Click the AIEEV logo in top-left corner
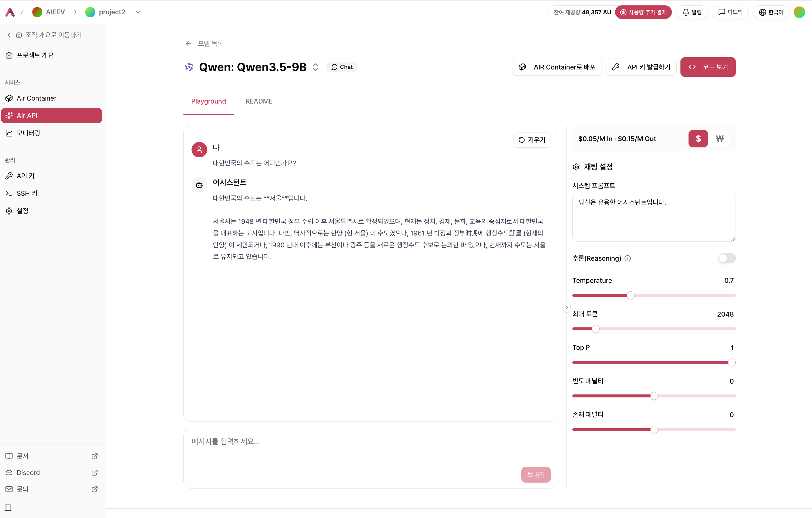 (10, 12)
